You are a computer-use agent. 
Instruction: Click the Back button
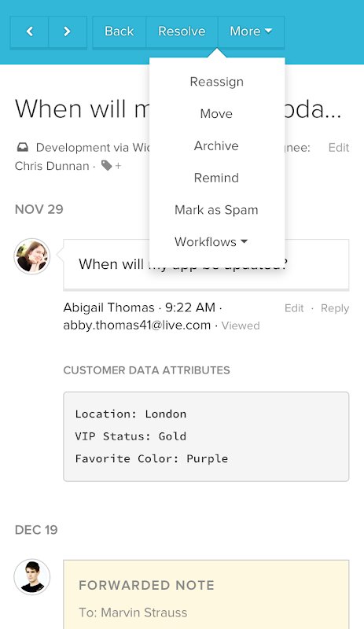(119, 31)
